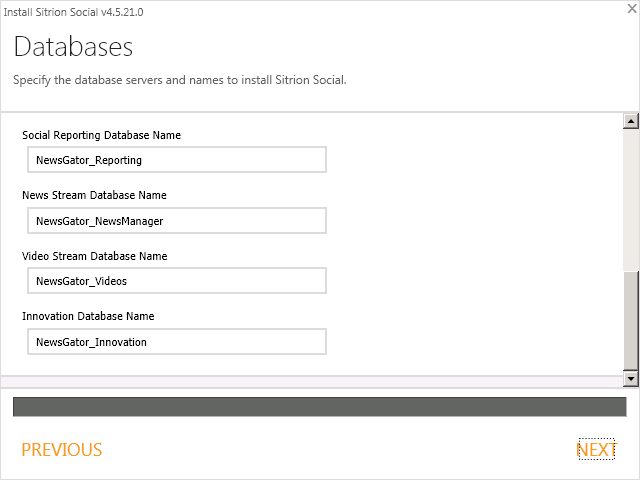The width and height of the screenshot is (640, 480).
Task: Click the blank area right of NewsGator_Reporting field
Action: click(470, 160)
